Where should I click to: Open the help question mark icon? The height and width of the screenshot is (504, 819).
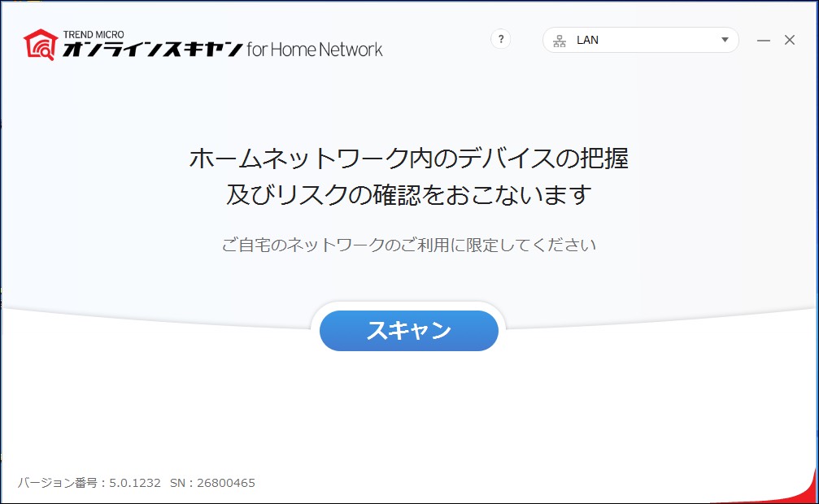[500, 39]
